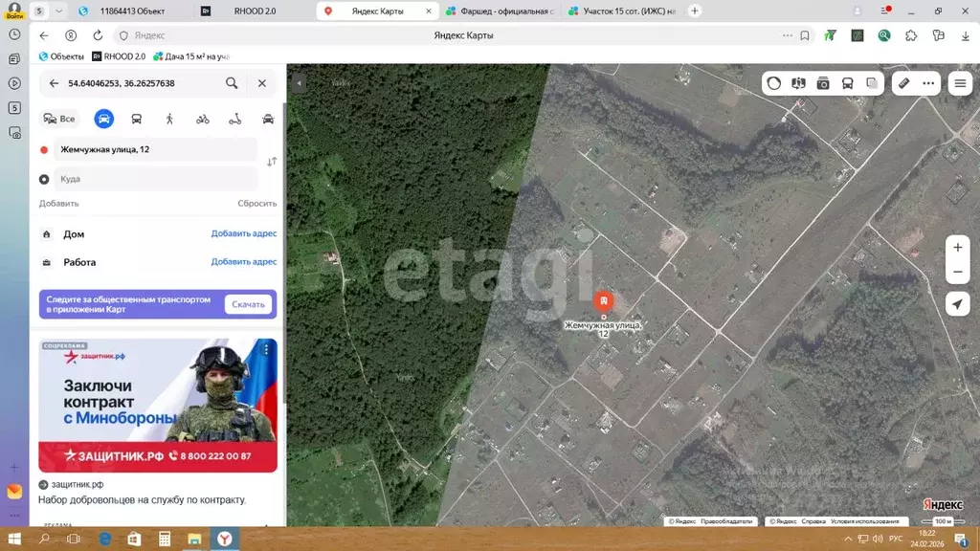
Task: Show public transport with the bus icon
Action: click(846, 83)
